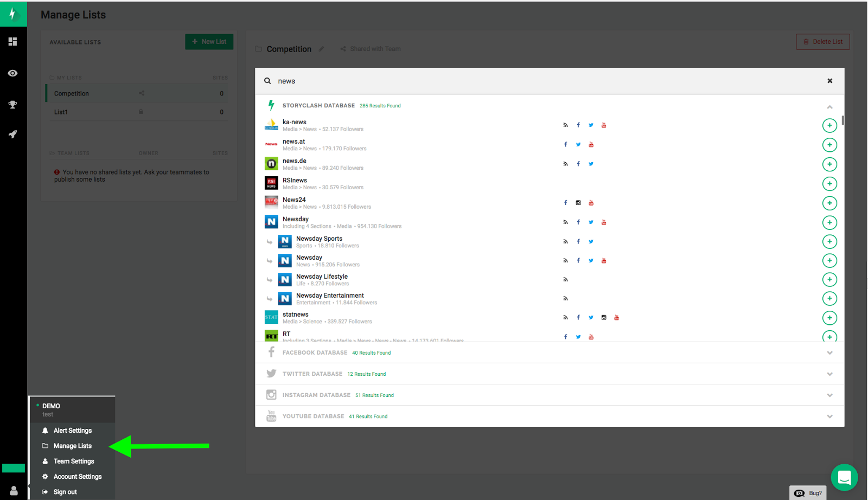
Task: Click the Twitter icon for Newsday Sports
Action: 591,241
